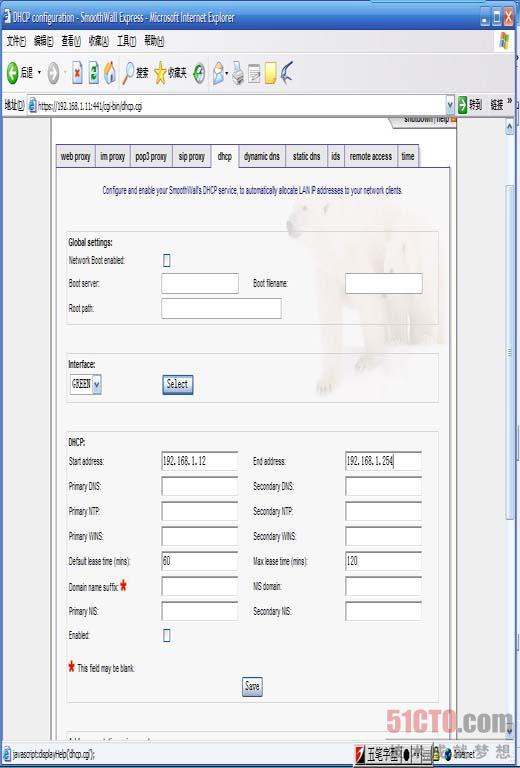Click the Secondary DNS field
This screenshot has height=768, width=520.
(x=383, y=486)
